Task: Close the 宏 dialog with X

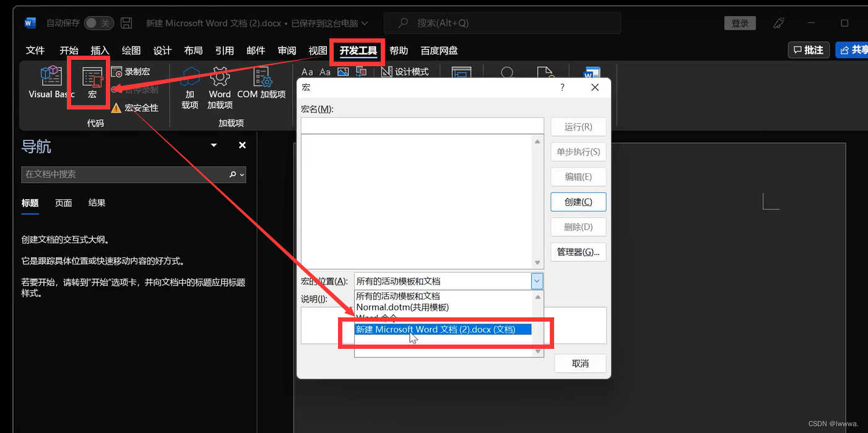Action: click(x=595, y=88)
